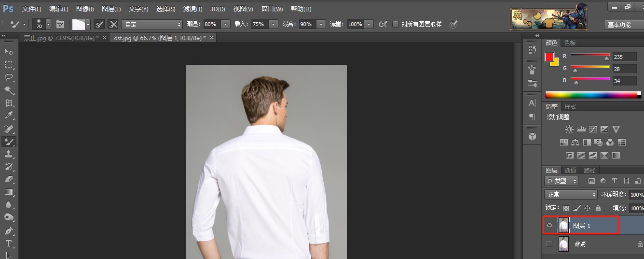Open the collapsed Character panel icon

click(x=533, y=103)
